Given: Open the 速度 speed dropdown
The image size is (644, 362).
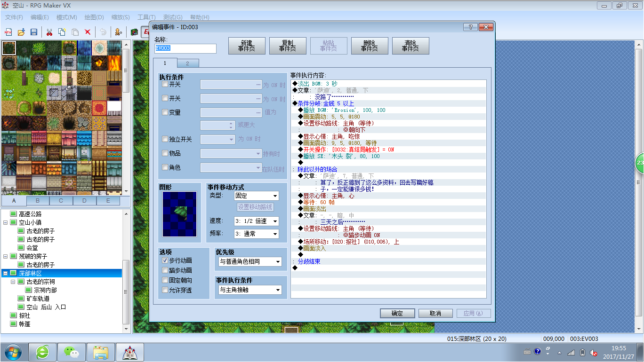Looking at the screenshot, I should (x=256, y=221).
